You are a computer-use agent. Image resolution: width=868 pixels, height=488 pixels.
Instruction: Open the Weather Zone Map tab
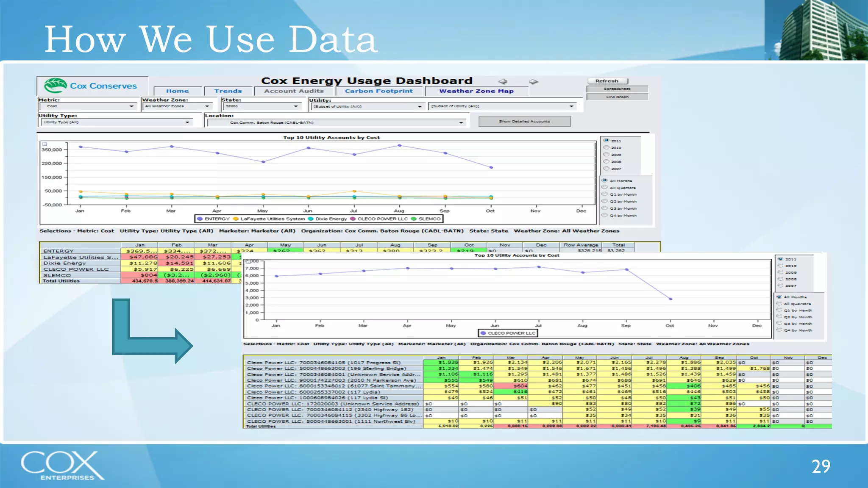click(476, 91)
